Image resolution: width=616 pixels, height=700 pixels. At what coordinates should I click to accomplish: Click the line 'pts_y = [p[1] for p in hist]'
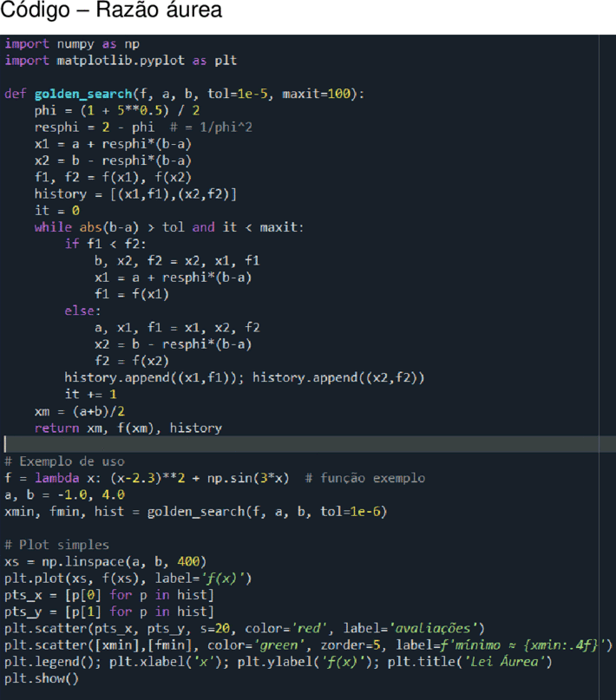coord(109,612)
